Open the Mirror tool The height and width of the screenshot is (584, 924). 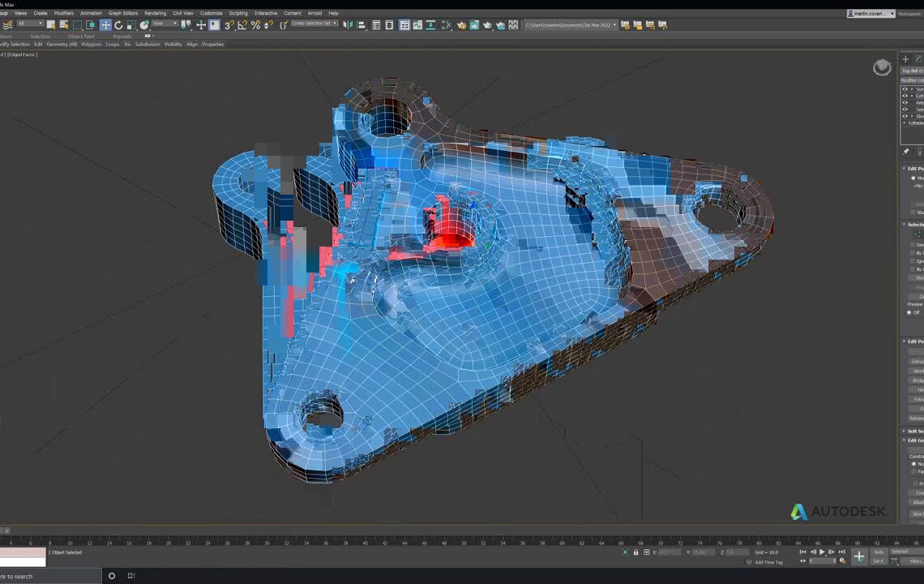click(x=349, y=26)
